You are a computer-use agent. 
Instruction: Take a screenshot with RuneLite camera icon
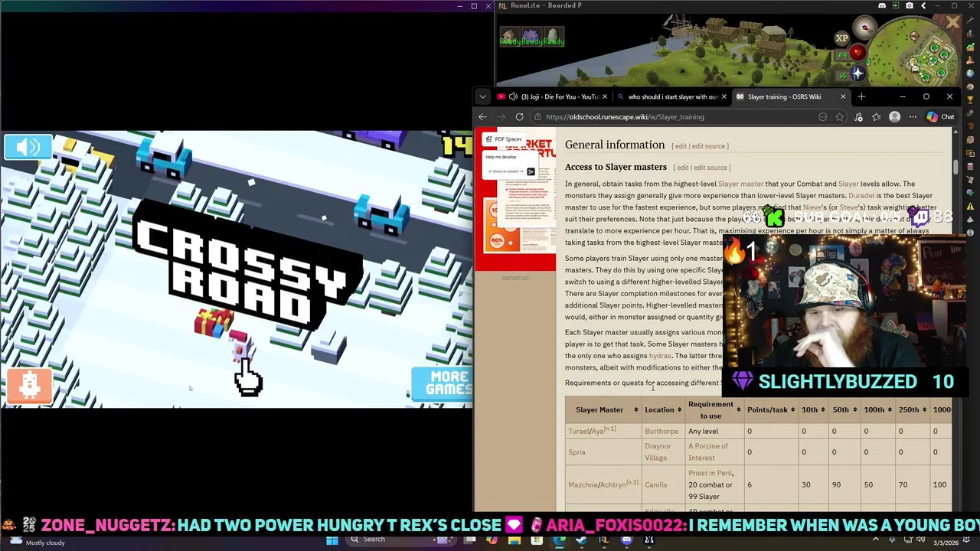[910, 5]
